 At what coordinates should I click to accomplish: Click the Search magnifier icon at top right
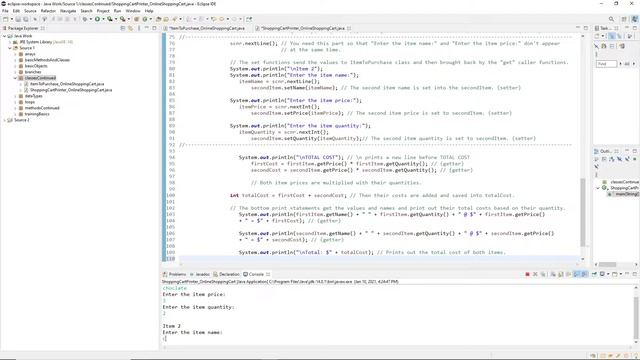(x=611, y=19)
